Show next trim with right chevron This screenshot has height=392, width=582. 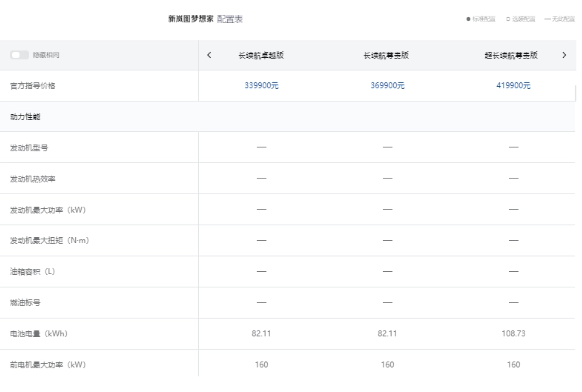tap(564, 55)
